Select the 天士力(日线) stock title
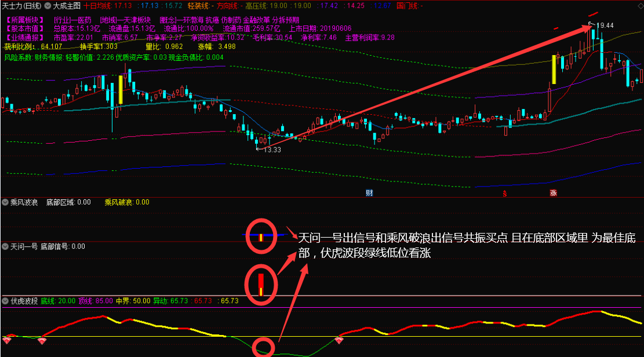This screenshot has height=357, width=644. coord(21,6)
